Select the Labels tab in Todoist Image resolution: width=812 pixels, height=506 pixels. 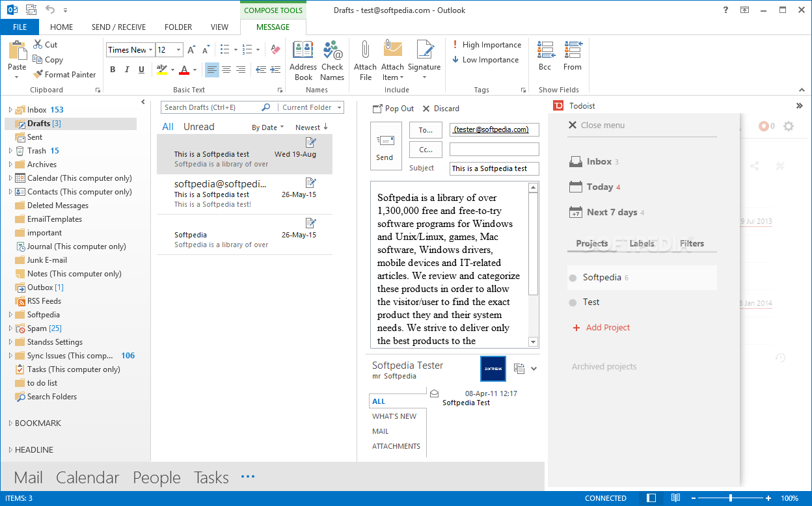[x=642, y=244]
